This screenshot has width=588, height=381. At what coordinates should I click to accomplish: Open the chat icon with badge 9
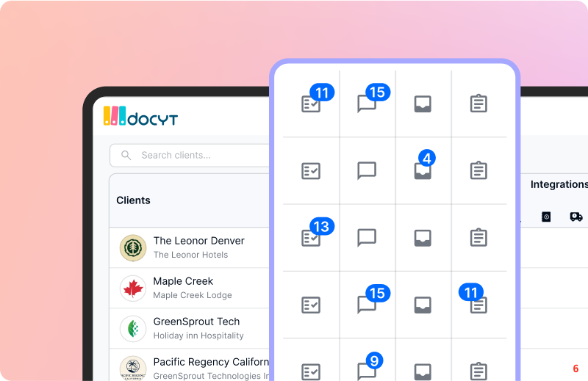(367, 371)
